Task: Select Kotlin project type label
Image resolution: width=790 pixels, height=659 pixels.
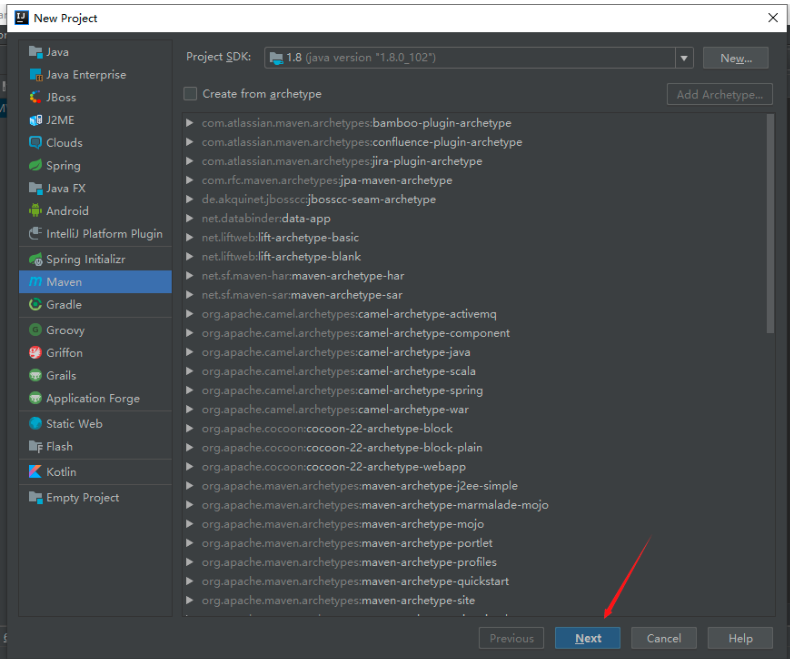Action: click(61, 472)
